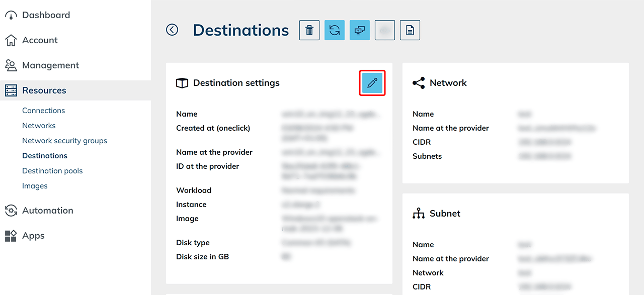
Task: Click the circular arrows sync button
Action: click(x=335, y=30)
